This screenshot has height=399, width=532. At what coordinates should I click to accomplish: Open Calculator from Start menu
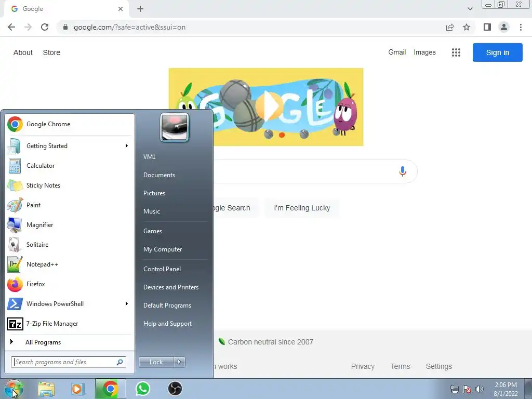(69, 166)
